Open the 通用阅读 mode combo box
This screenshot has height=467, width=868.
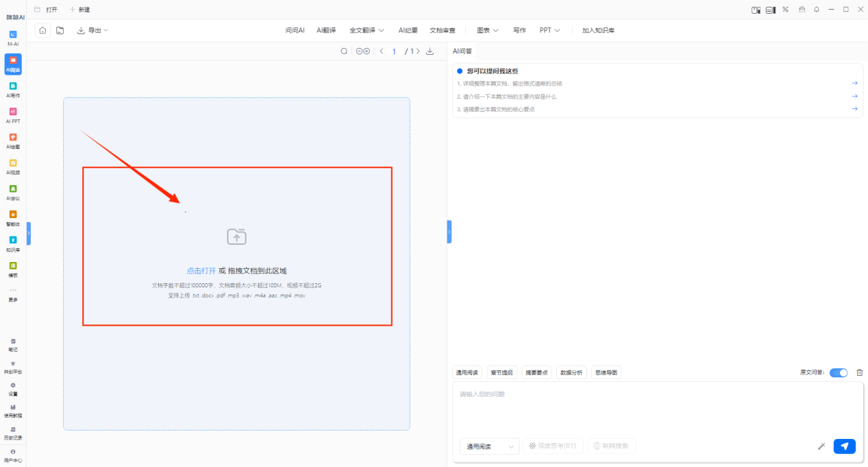(x=489, y=446)
